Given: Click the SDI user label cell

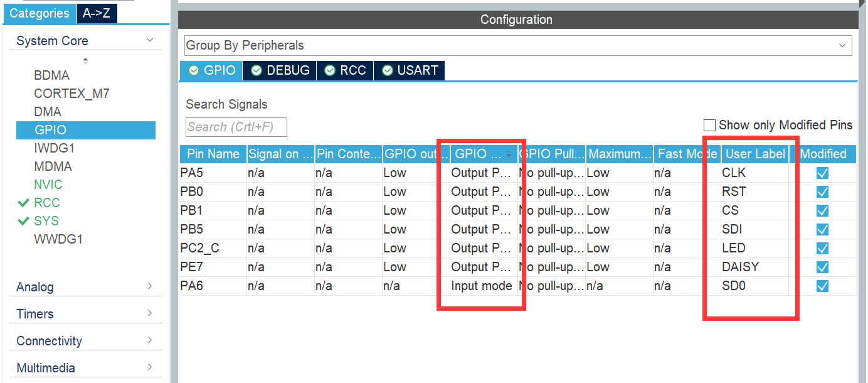Looking at the screenshot, I should 755,229.
